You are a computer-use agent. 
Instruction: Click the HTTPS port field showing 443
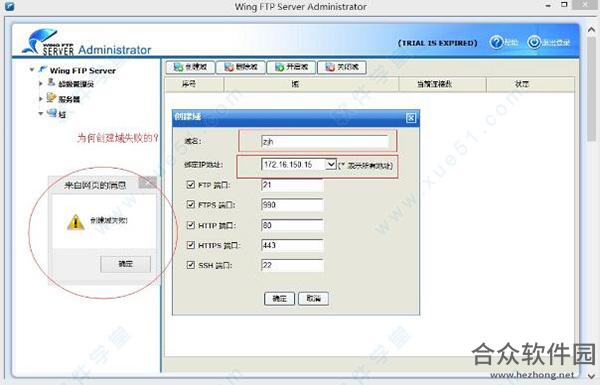(x=292, y=245)
